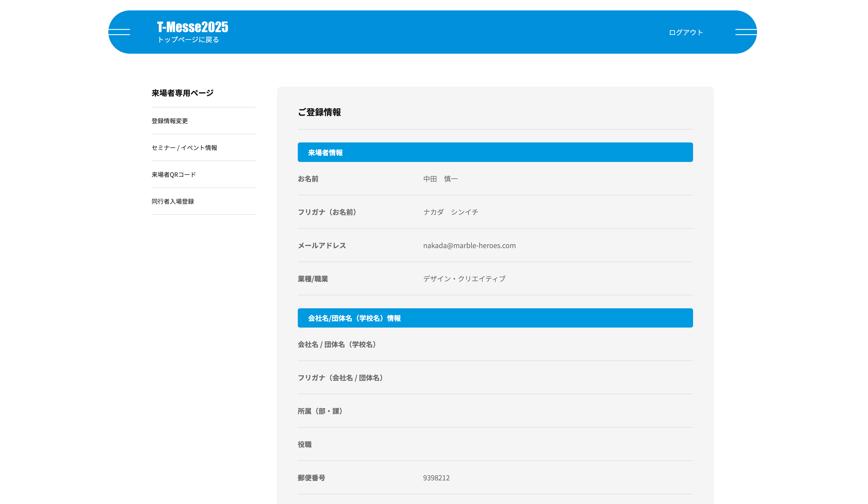Open 登録情報変更 in sidebar
868x504 pixels.
click(170, 121)
